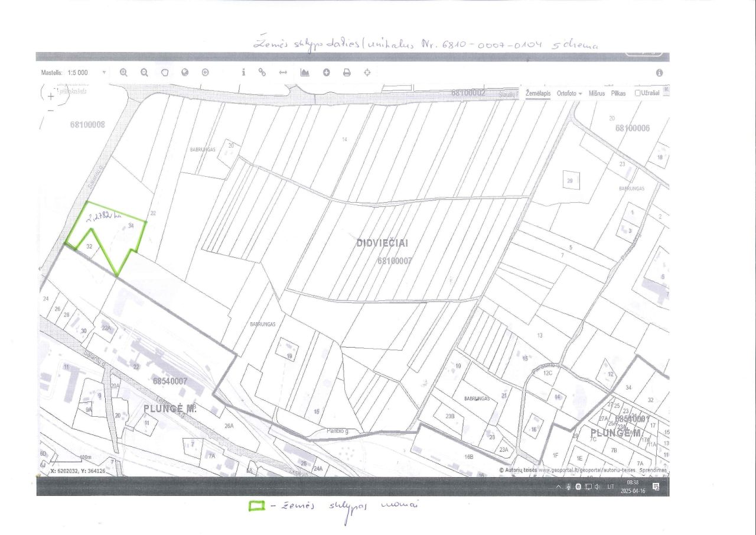The width and height of the screenshot is (756, 535).
Task: Select the measure distance arrow tool
Action: (283, 72)
